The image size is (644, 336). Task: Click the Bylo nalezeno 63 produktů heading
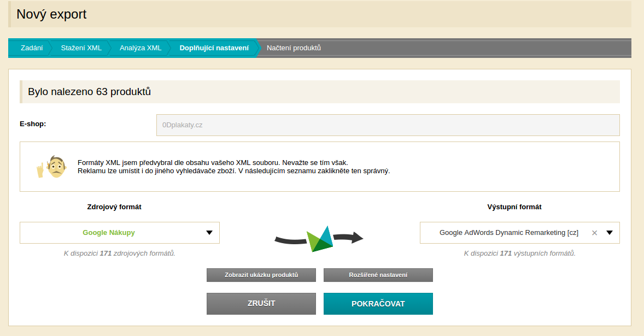(x=90, y=92)
